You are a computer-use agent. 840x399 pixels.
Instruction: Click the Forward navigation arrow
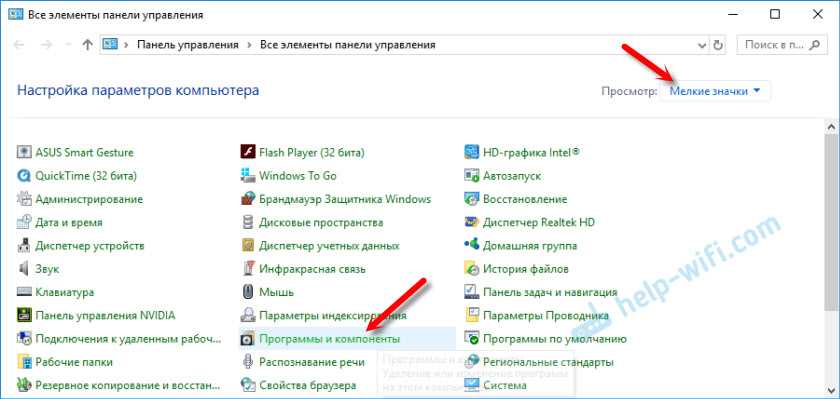coord(47,46)
